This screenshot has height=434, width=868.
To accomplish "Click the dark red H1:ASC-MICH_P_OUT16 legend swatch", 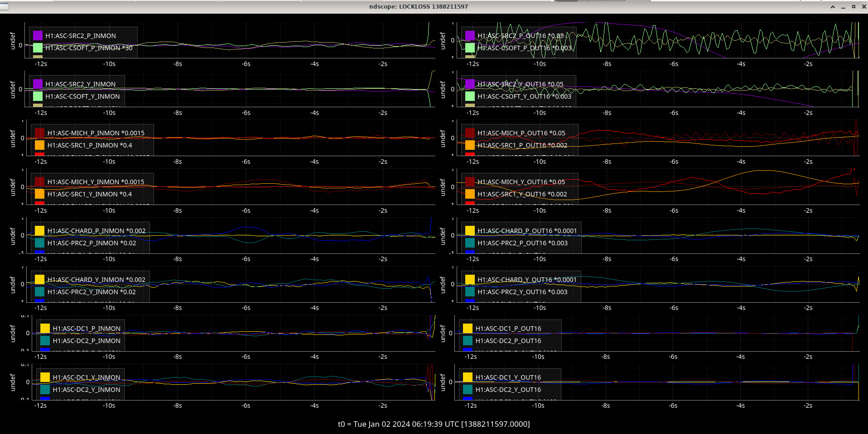I will pyautogui.click(x=470, y=133).
